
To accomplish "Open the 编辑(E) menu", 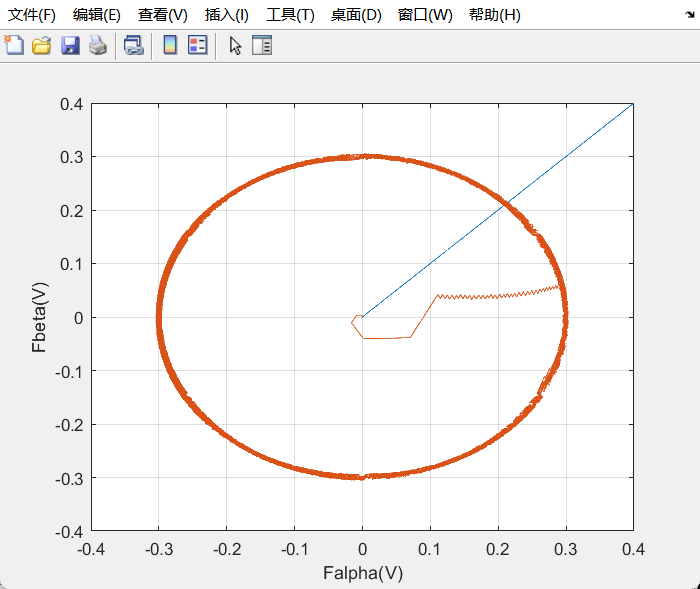I will [96, 15].
